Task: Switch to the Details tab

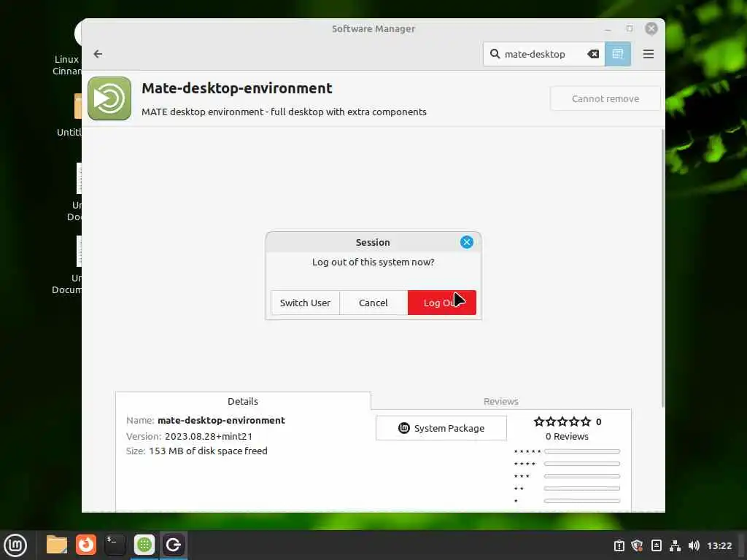Action: pos(243,401)
